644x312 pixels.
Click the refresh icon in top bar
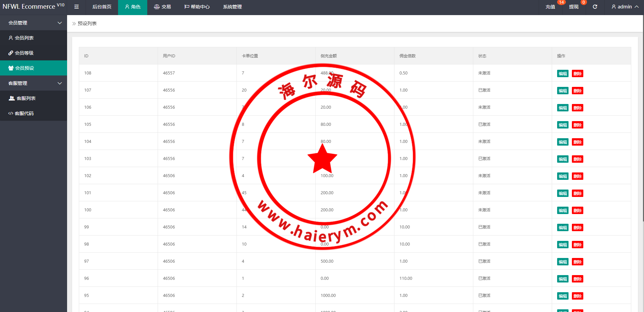tap(595, 7)
